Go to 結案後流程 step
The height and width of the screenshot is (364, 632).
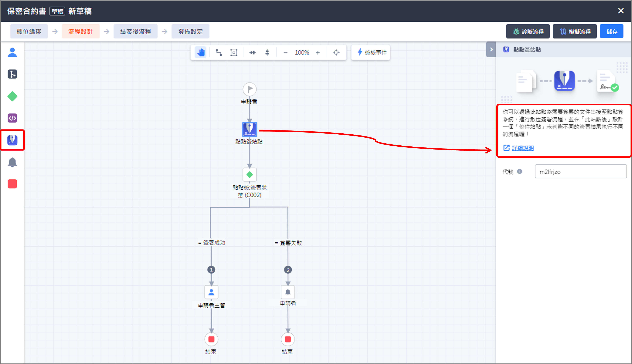[136, 32]
